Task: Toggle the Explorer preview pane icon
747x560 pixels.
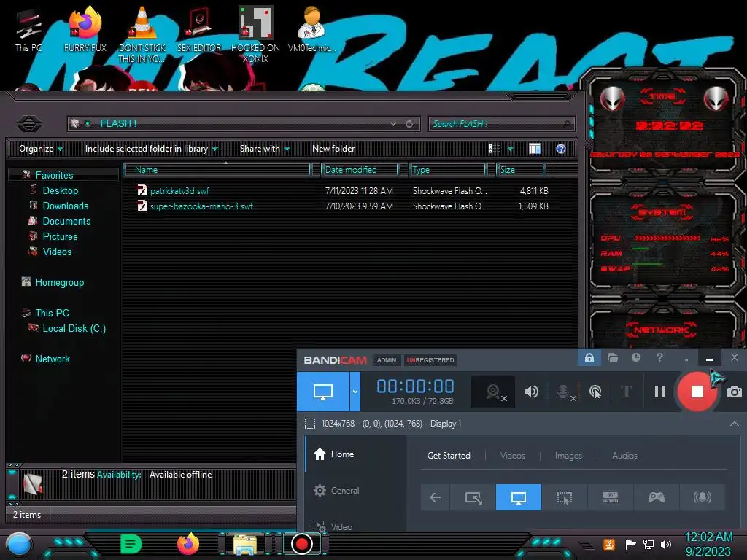Action: tap(535, 149)
